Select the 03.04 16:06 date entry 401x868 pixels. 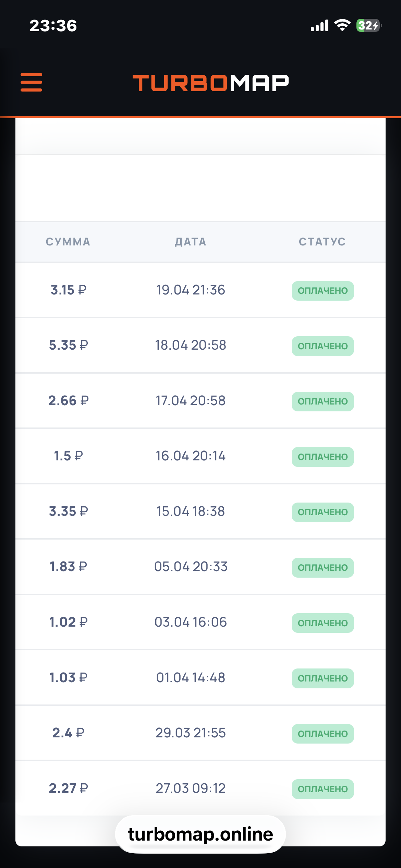(x=191, y=622)
